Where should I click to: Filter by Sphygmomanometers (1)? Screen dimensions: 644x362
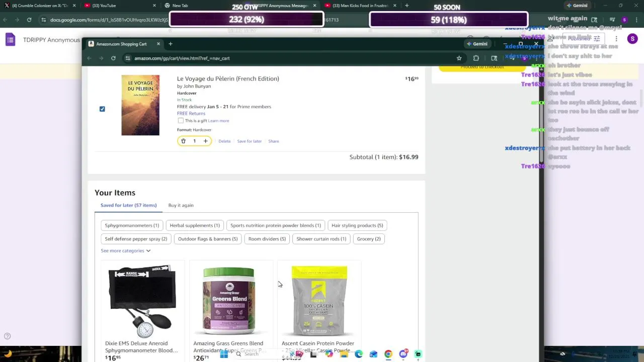132,225
